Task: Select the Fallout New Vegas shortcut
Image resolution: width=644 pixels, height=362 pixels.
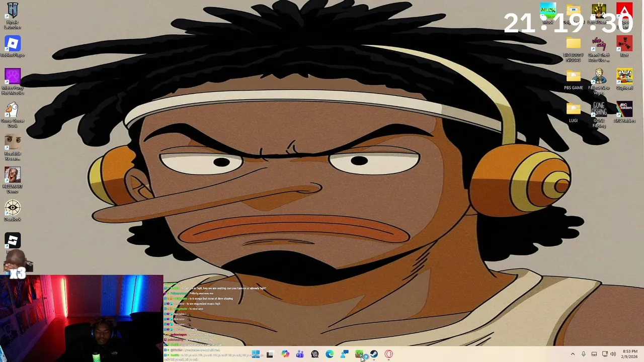Action: (599, 81)
